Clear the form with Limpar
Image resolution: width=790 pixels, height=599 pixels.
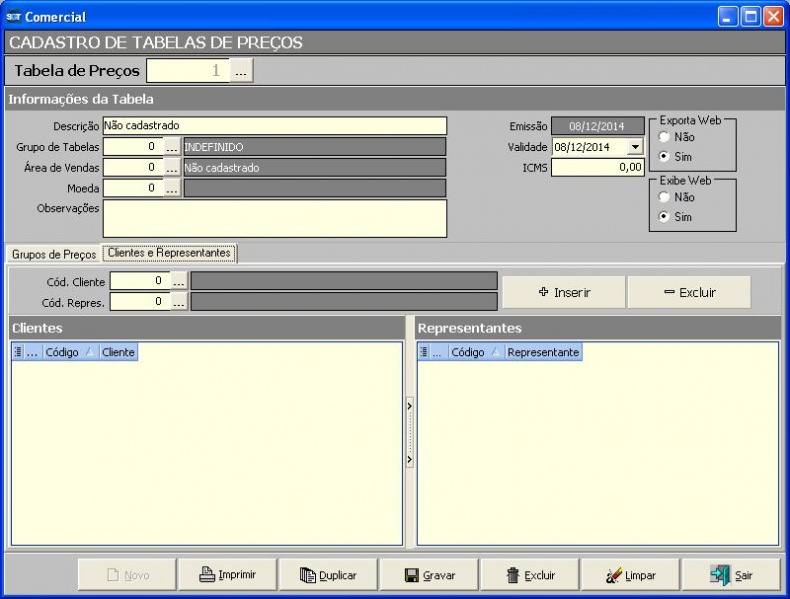pyautogui.click(x=630, y=575)
